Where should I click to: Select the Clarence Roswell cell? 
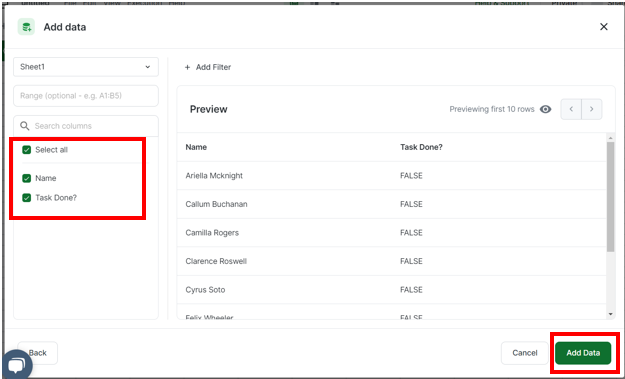(x=216, y=261)
